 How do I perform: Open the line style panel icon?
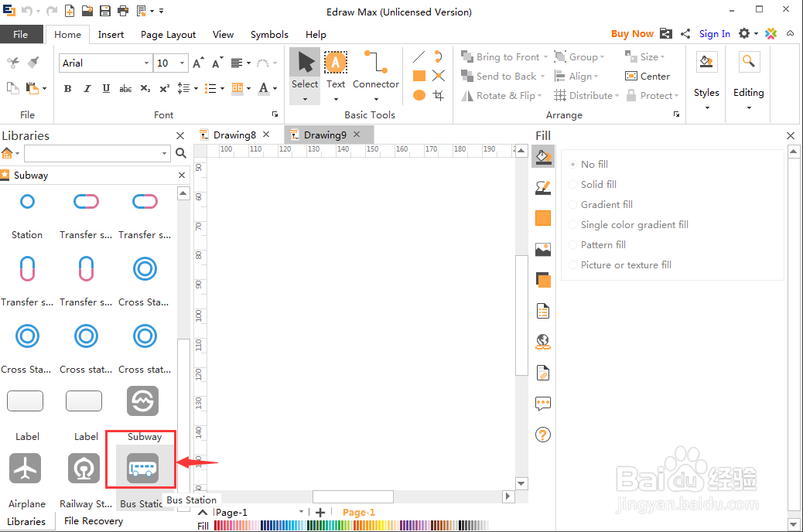(543, 187)
